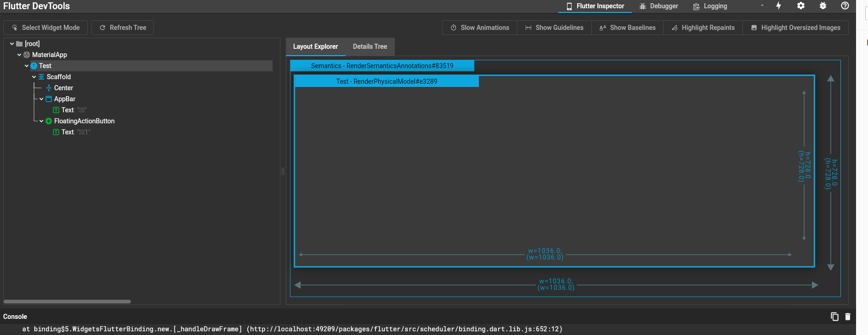Enable Highlight Repaints
This screenshot has height=335, width=868.
coord(703,28)
